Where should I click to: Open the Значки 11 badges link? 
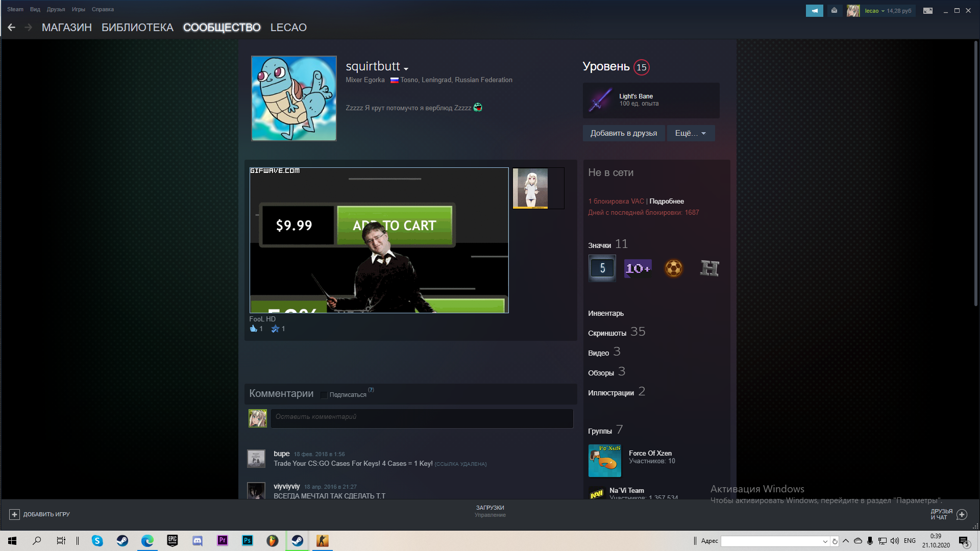coord(608,244)
